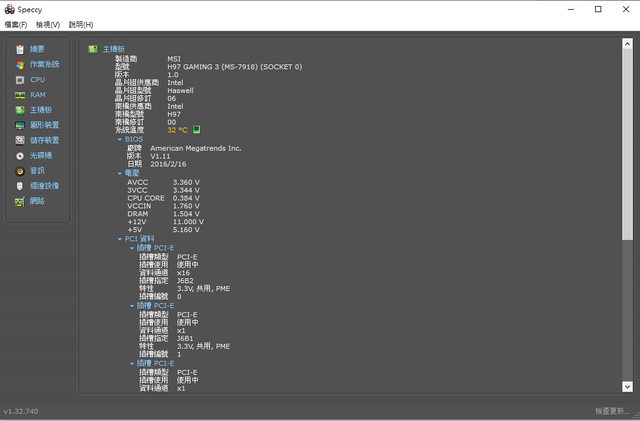The width and height of the screenshot is (640, 421).
Task: Collapse the BIOS section
Action: point(120,139)
